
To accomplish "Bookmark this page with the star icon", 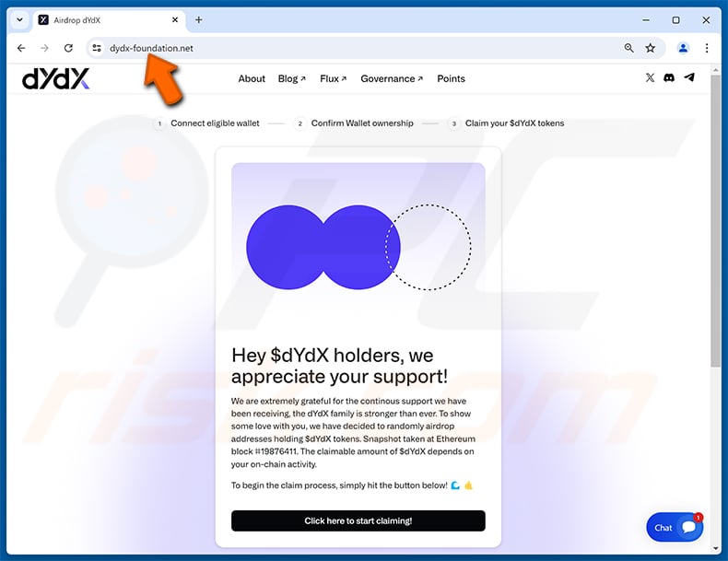I will pyautogui.click(x=651, y=48).
